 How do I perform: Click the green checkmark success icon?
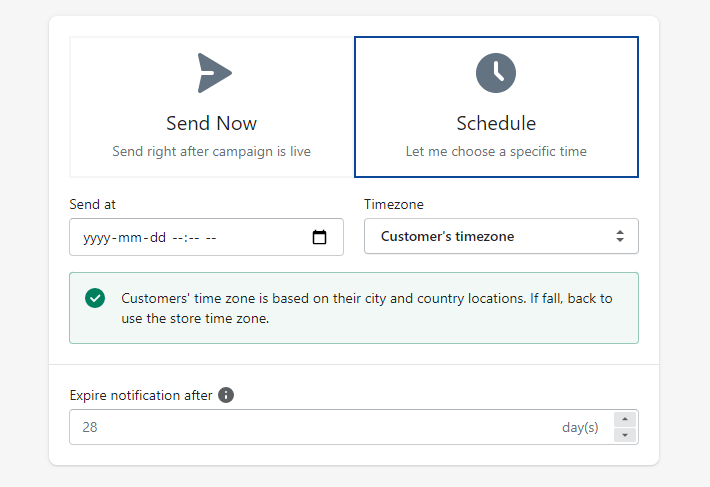pos(95,298)
